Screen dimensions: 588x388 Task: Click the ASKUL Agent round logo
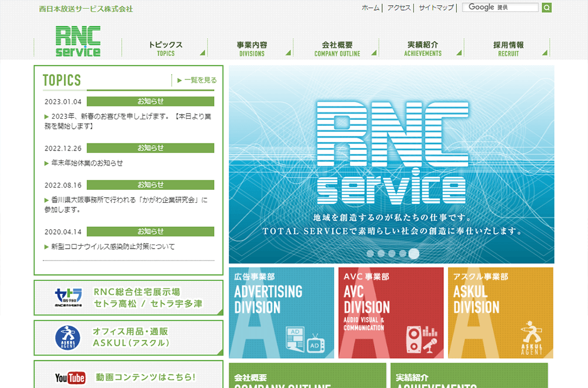tap(68, 338)
